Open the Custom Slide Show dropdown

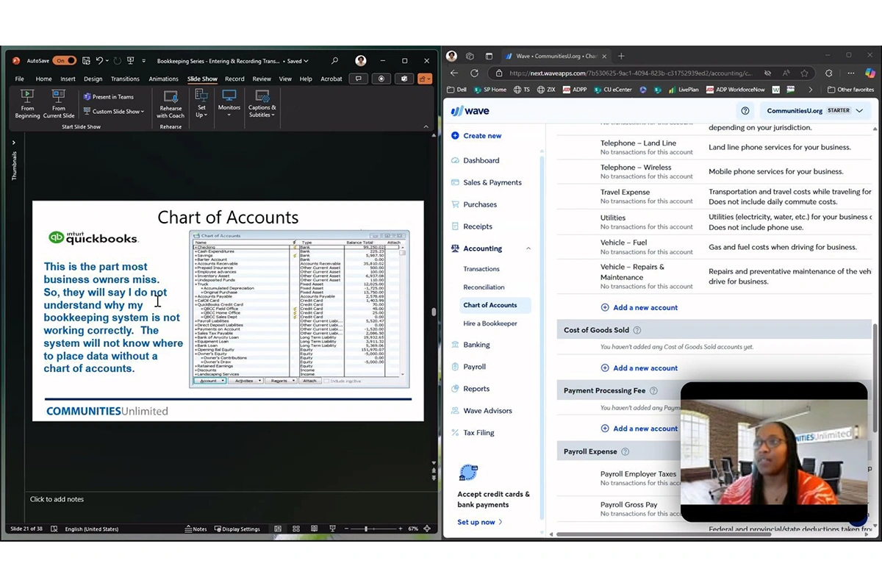pyautogui.click(x=112, y=112)
